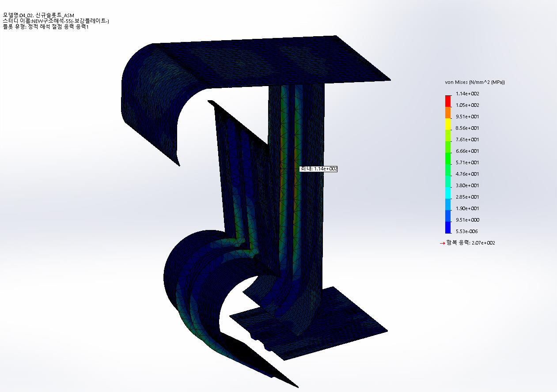Click the red yield strength arrow icon

pyautogui.click(x=442, y=243)
